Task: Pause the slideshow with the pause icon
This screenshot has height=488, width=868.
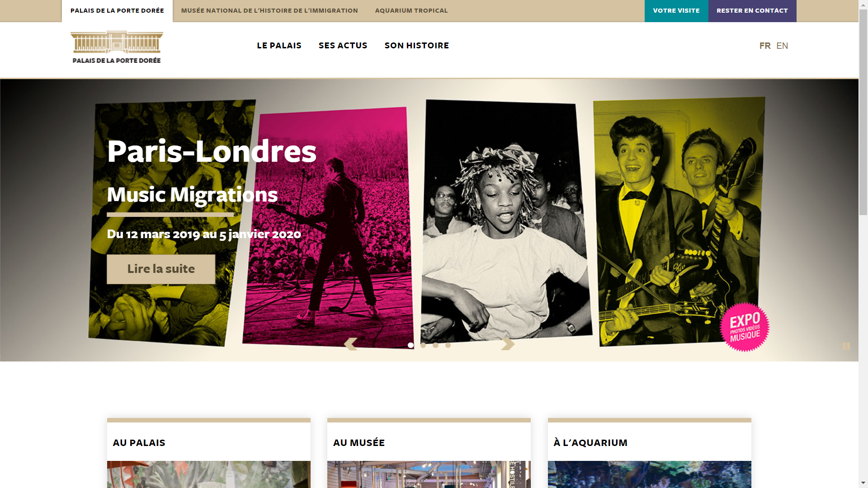Action: click(846, 346)
